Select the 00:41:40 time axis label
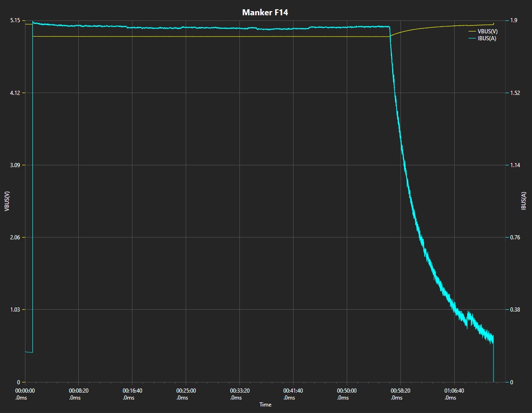The height and width of the screenshot is (413, 532). 293,394
